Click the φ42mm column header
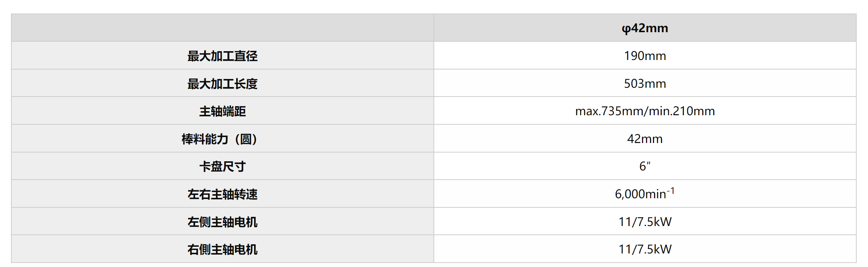868x267 pixels. 645,28
